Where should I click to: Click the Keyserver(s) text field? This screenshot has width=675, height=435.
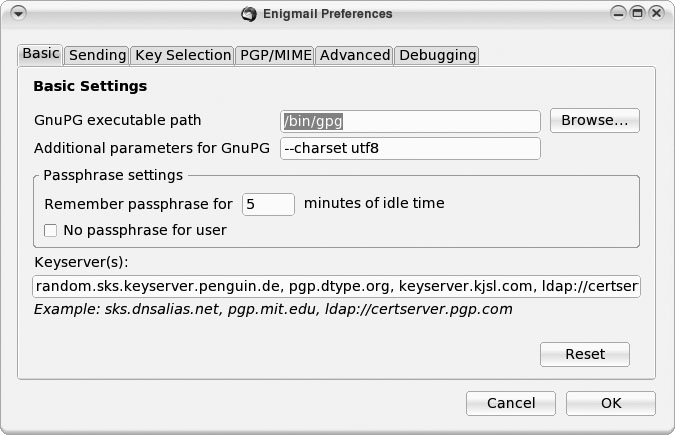pyautogui.click(x=336, y=287)
